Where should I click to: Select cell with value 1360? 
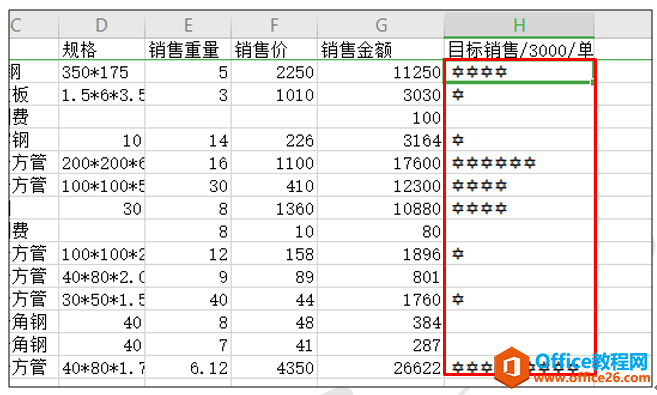click(x=274, y=209)
